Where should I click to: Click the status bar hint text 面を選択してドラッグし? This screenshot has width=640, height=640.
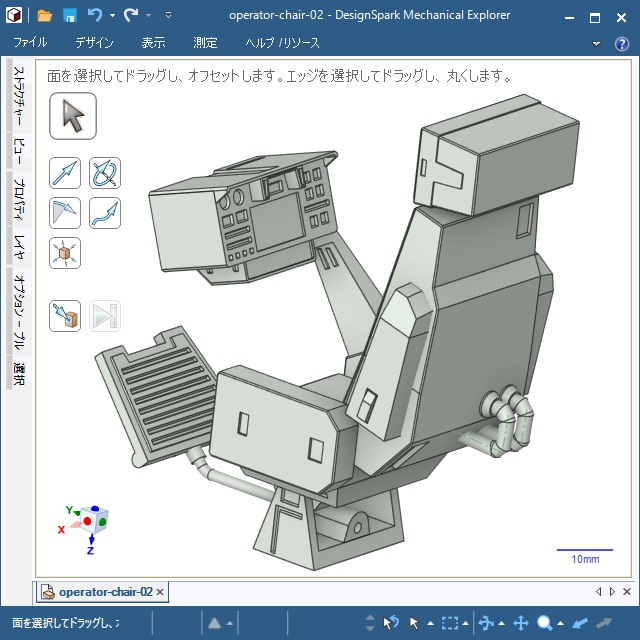[x=65, y=623]
